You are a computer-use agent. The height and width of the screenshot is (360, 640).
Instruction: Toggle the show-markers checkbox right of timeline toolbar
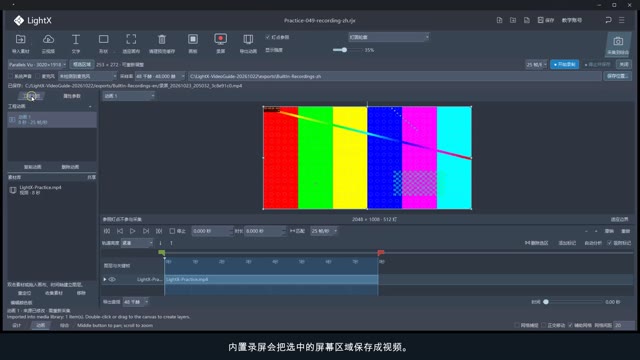click(x=609, y=243)
